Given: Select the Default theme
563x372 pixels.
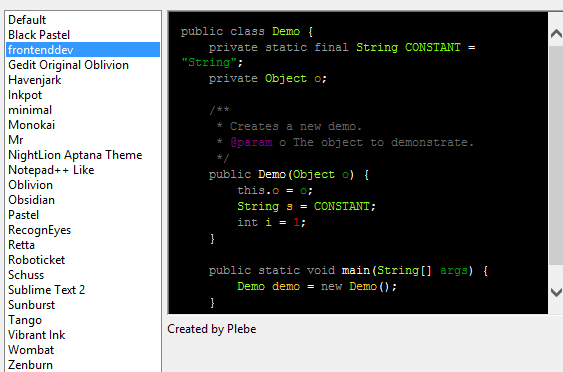Looking at the screenshot, I should click(x=83, y=20).
